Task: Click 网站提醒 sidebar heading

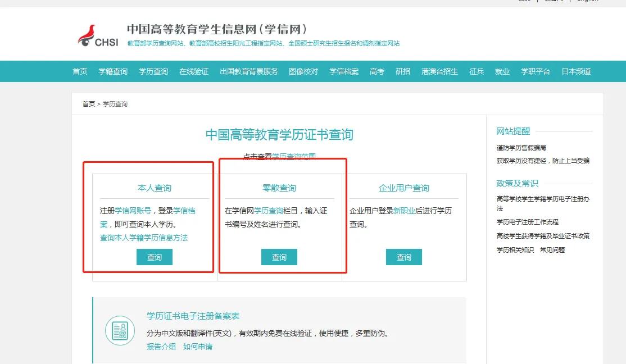Action: pos(513,131)
